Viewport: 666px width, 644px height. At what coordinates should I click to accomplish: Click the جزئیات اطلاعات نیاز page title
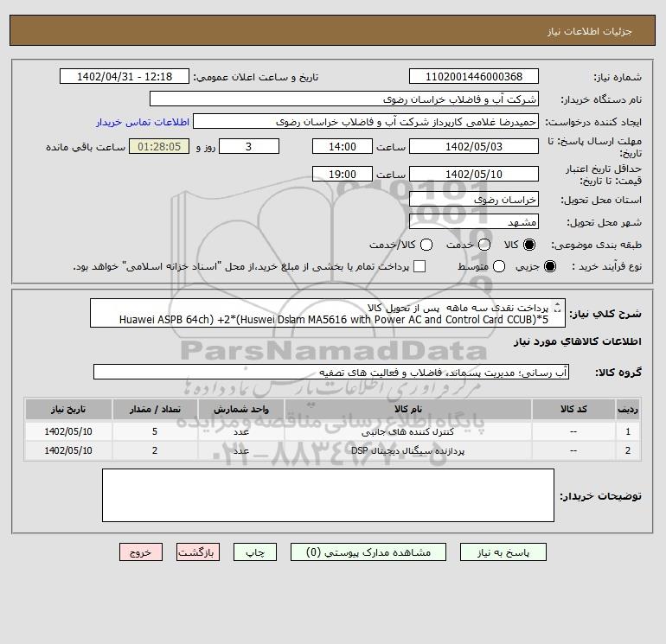(590, 31)
